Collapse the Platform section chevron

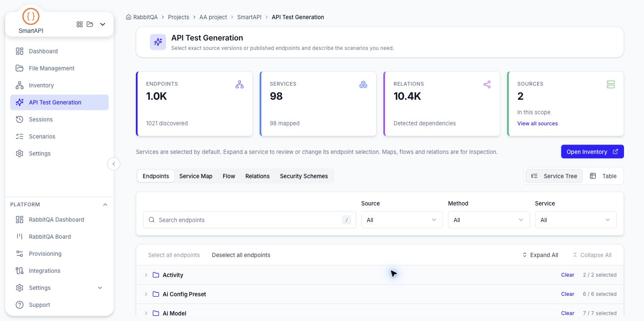coord(105,205)
